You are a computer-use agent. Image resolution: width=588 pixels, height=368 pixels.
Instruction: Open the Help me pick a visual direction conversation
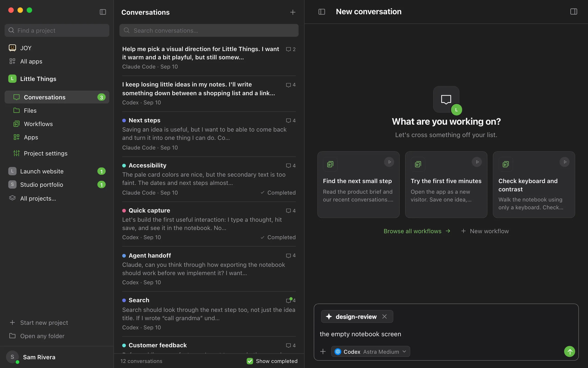tap(209, 58)
